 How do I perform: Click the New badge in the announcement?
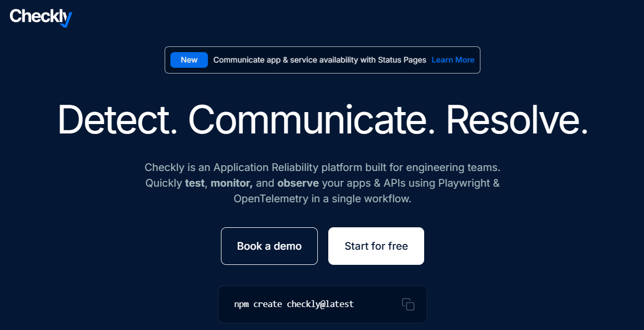click(x=189, y=60)
